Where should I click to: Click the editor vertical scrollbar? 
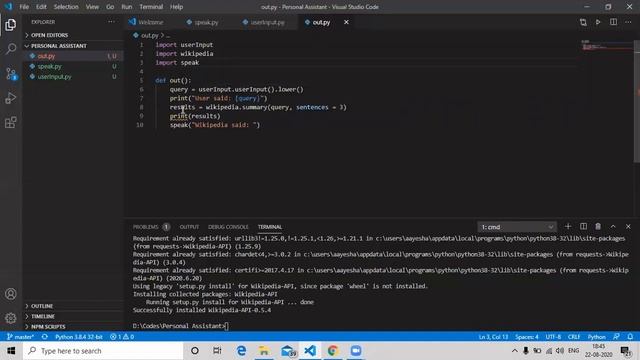[636, 101]
